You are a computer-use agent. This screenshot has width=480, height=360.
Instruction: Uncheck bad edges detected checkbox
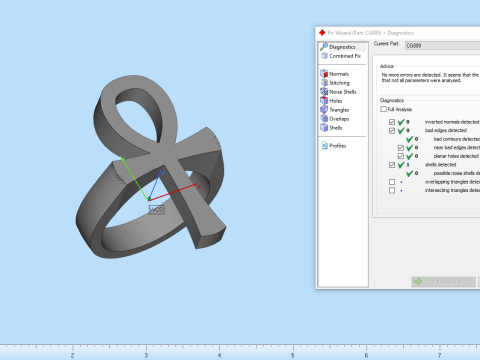[x=392, y=130]
